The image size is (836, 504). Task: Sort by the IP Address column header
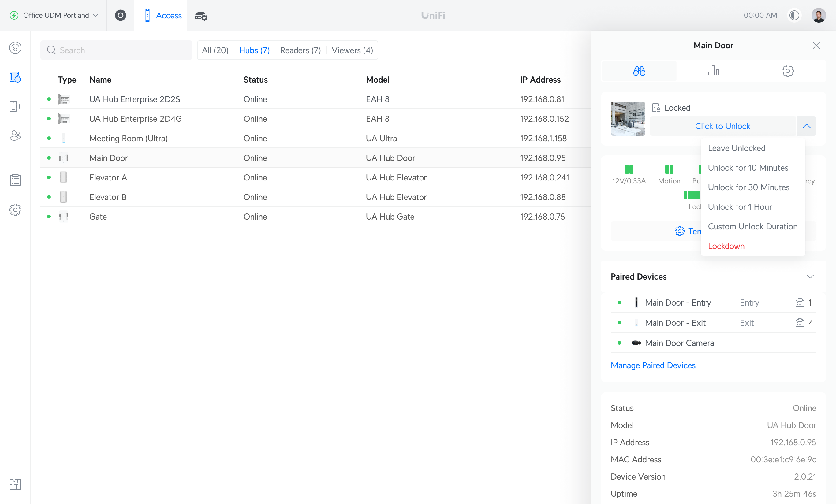tap(540, 80)
